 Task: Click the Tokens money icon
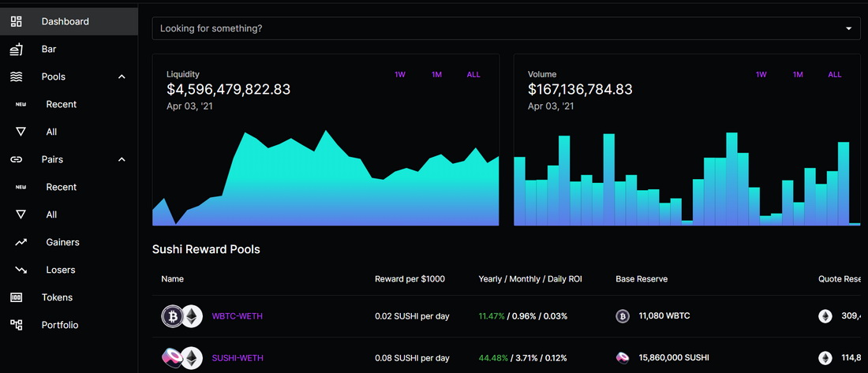coord(16,298)
